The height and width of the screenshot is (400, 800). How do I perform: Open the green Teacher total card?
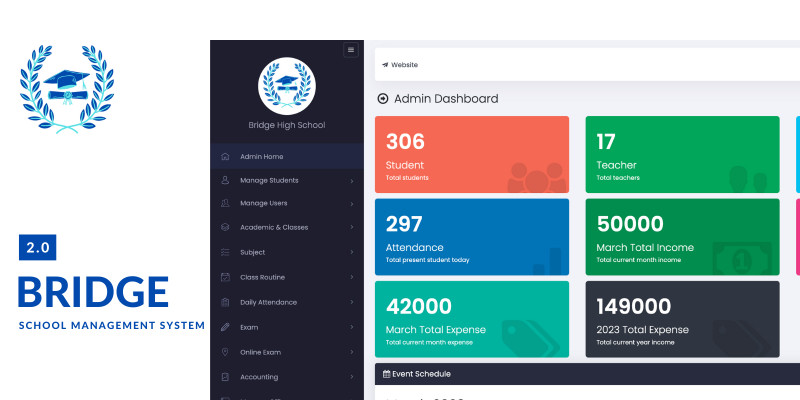(x=682, y=154)
